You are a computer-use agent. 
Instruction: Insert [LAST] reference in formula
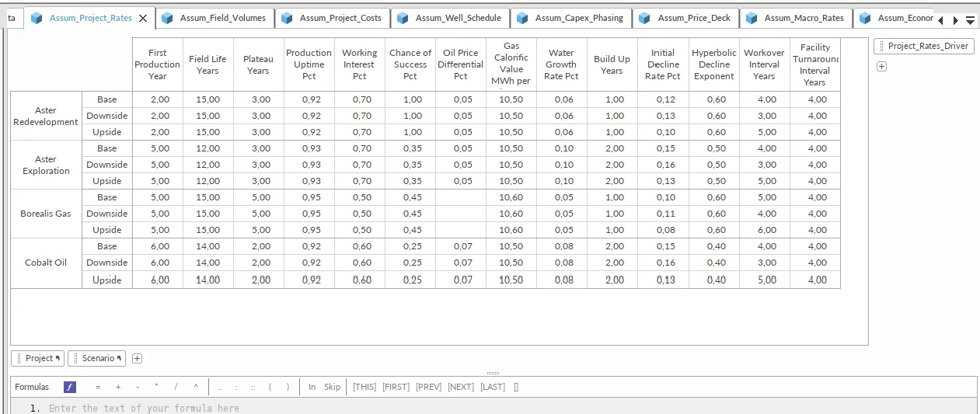coord(493,387)
